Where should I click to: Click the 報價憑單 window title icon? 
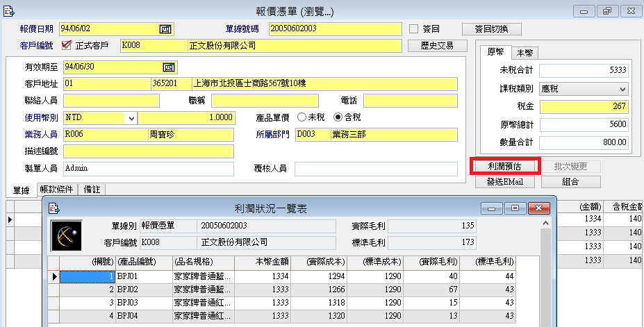pos(9,11)
